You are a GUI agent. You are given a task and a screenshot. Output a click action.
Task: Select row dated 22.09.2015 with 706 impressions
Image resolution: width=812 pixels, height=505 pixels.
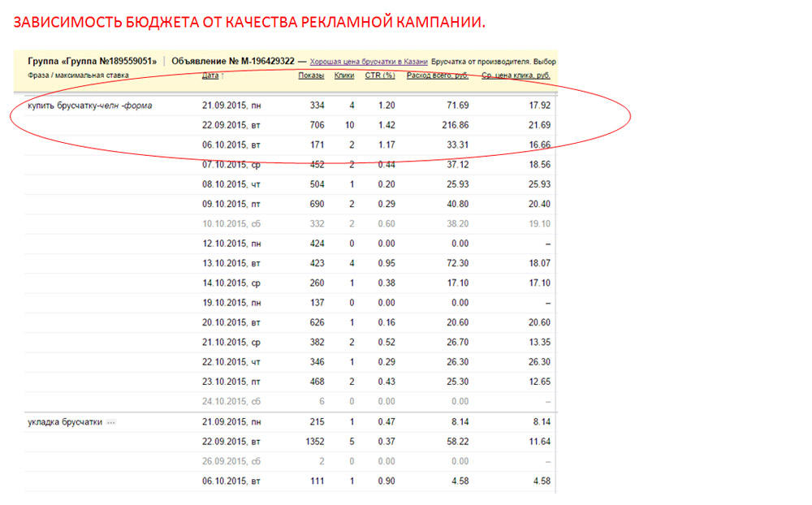290,125
